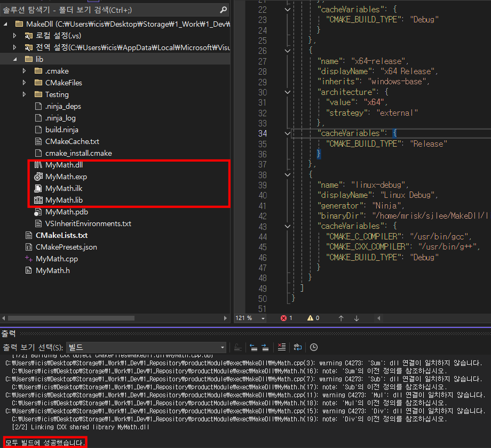Expand the Testing folder
Viewport: 491px width, 448px height.
pyautogui.click(x=24, y=94)
